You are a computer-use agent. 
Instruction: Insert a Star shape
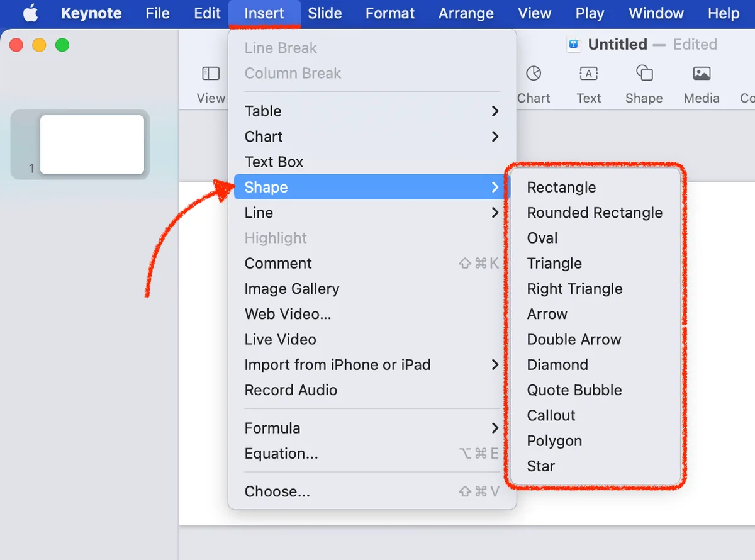coord(595,466)
